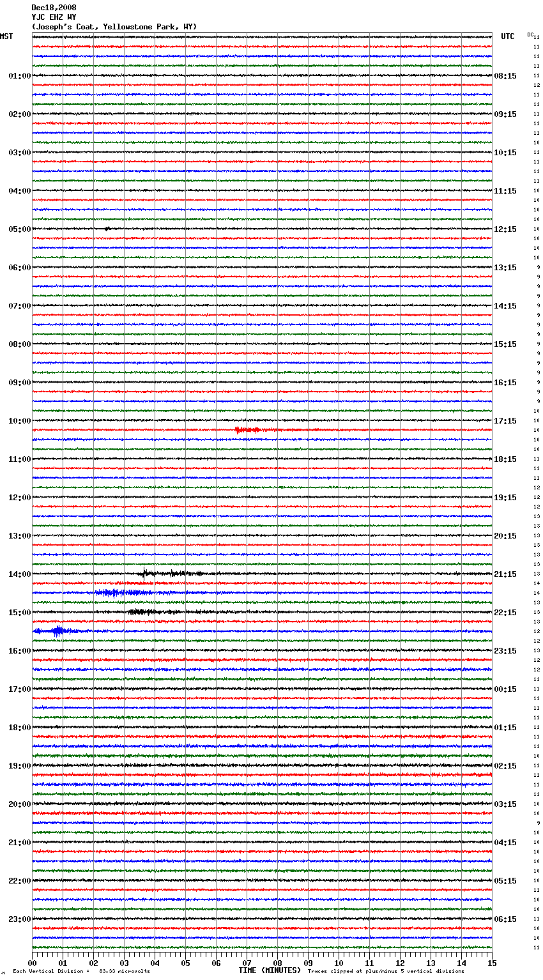Click the 12:15 UTC time label
This screenshot has width=543, height=980.
click(x=505, y=229)
